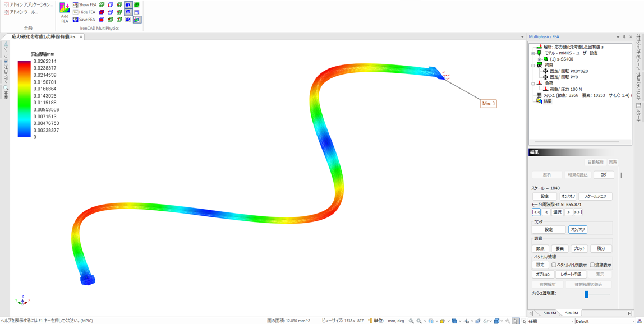This screenshot has height=324, width=644.
Task: Expand the (1) s-SS400 tree node
Action: pos(540,59)
